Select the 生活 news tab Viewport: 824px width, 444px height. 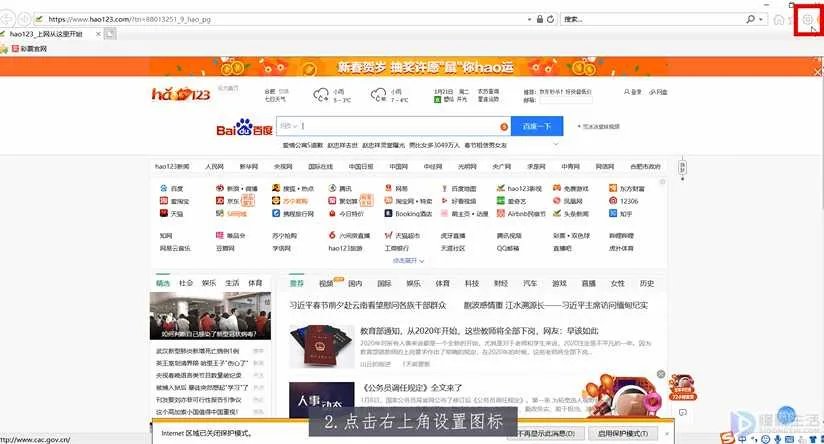coord(232,283)
